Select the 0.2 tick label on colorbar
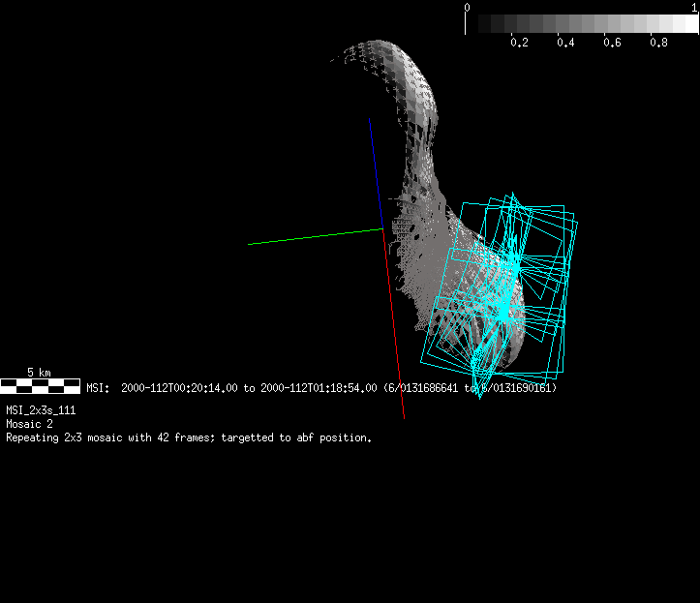 pos(519,43)
